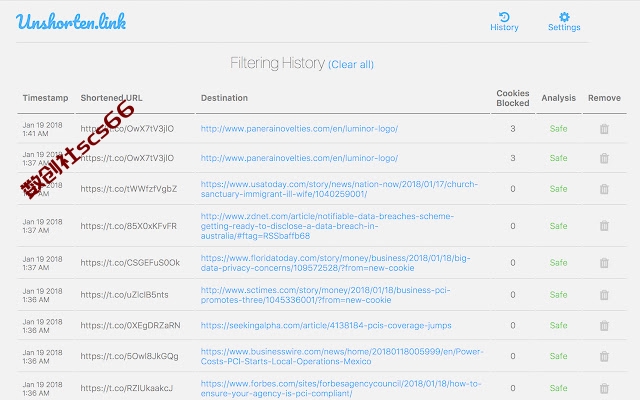Open panerainovelties link in 1:37 AM row
The height and width of the screenshot is (400, 640).
(x=299, y=158)
